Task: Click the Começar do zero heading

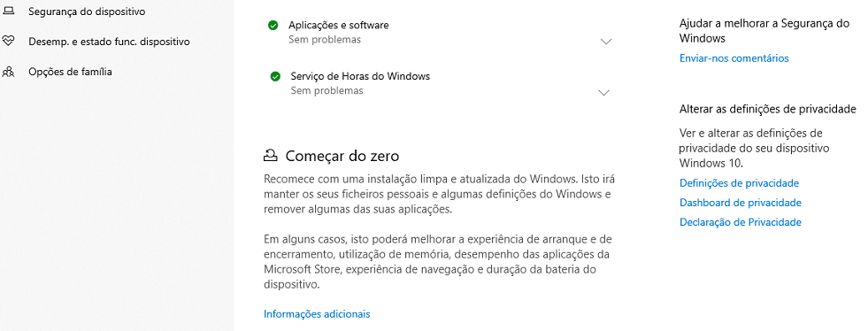Action: [342, 156]
